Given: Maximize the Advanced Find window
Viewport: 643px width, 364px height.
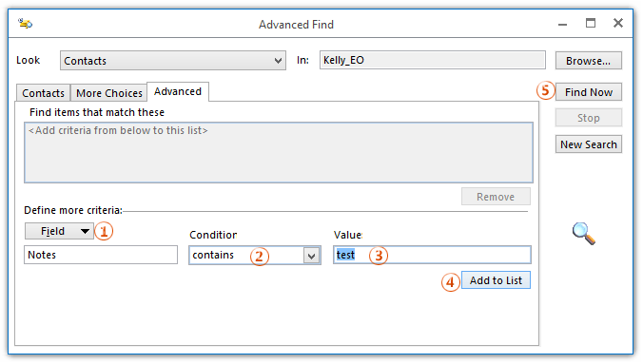Looking at the screenshot, I should point(591,24).
